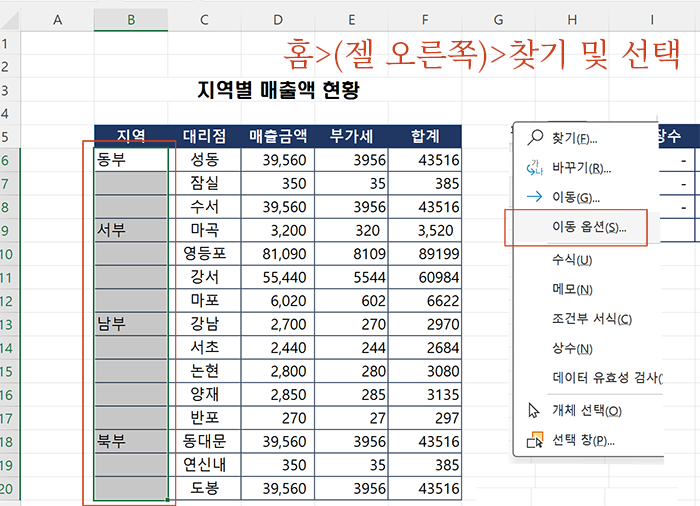Image resolution: width=700 pixels, height=506 pixels.
Task: Select column G header
Action: point(498,20)
